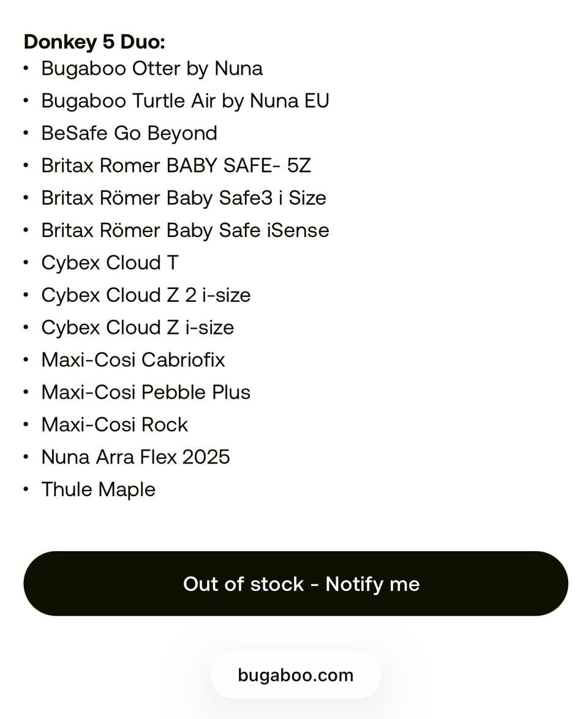Select the Nuna Arra Flex 2025 entry

pos(136,457)
